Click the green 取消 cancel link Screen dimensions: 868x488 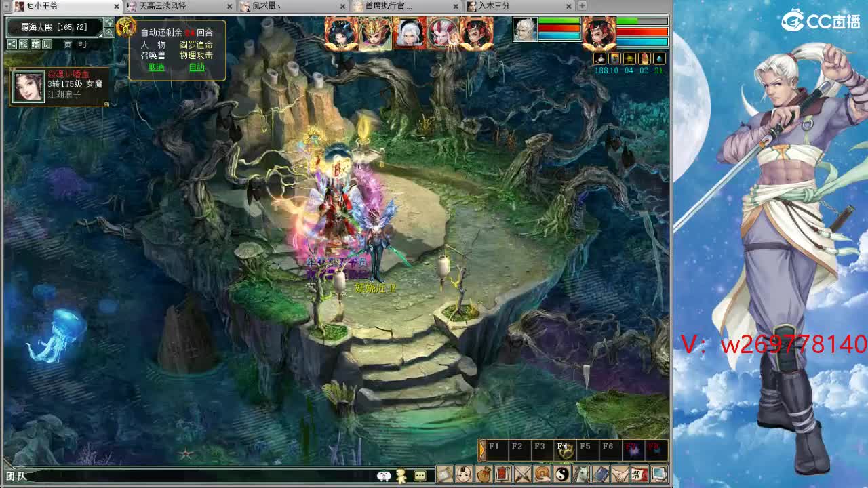coord(156,67)
